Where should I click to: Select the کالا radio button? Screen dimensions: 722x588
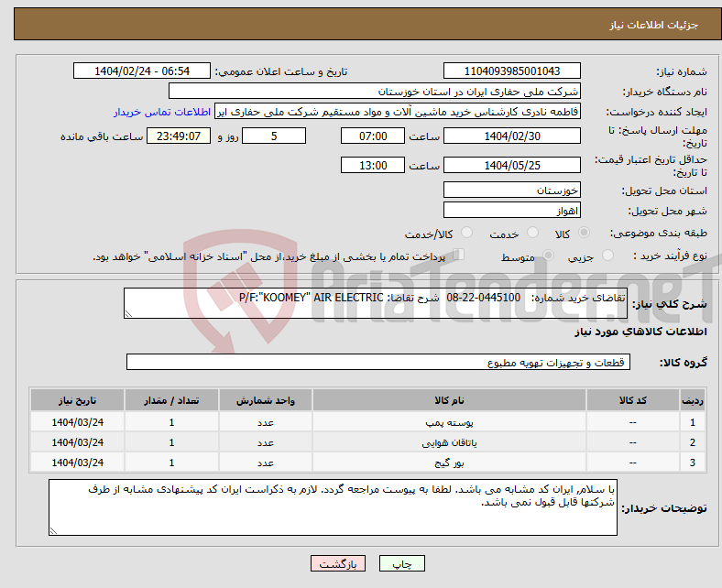[x=584, y=233]
